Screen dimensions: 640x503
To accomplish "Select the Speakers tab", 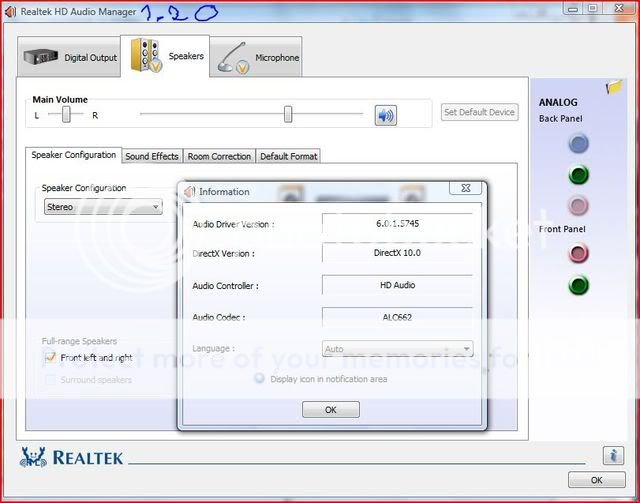I will pos(165,56).
